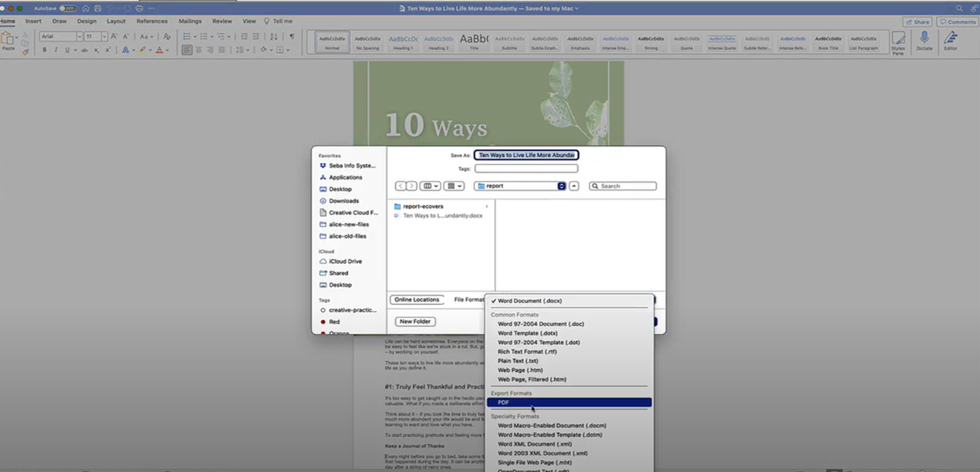Select Creative Cloud Files in sidebar

point(353,213)
